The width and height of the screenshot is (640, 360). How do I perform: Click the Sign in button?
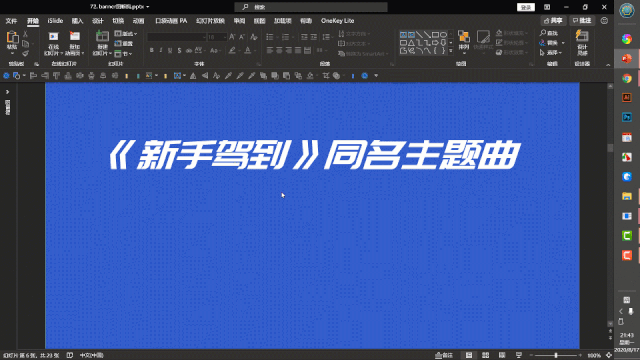point(526,7)
